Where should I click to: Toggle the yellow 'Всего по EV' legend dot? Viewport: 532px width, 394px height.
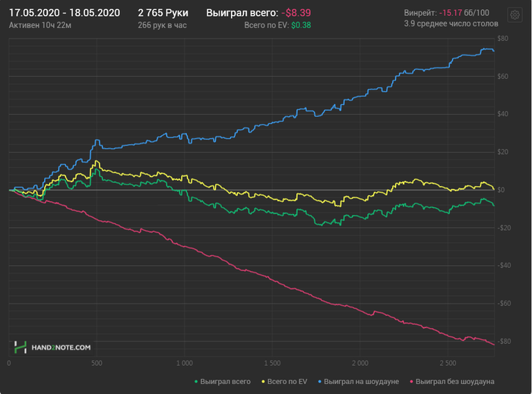[263, 382]
